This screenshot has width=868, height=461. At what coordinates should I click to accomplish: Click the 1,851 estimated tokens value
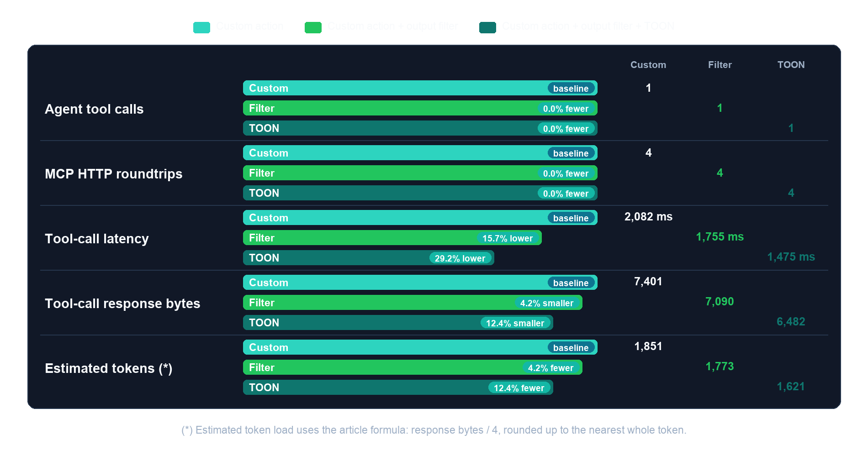[648, 346]
